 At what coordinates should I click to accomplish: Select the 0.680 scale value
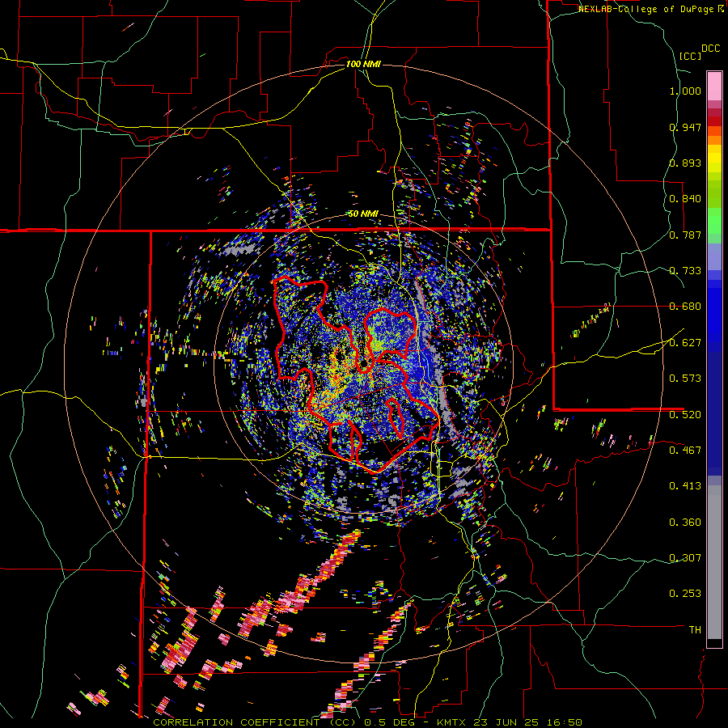click(x=685, y=307)
